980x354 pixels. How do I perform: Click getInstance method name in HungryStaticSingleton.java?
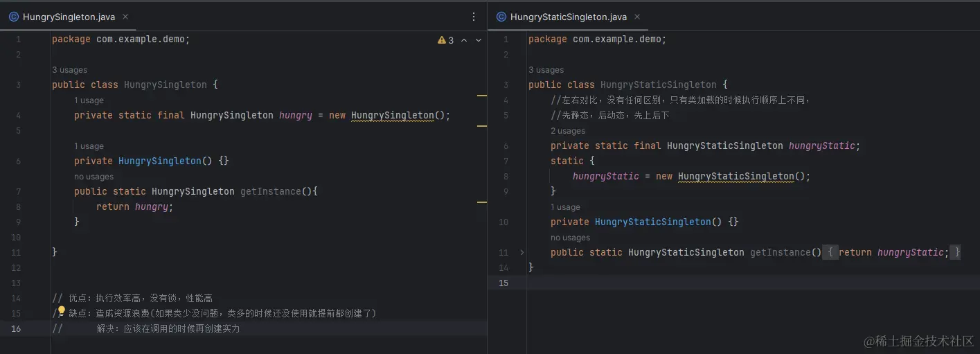point(780,252)
